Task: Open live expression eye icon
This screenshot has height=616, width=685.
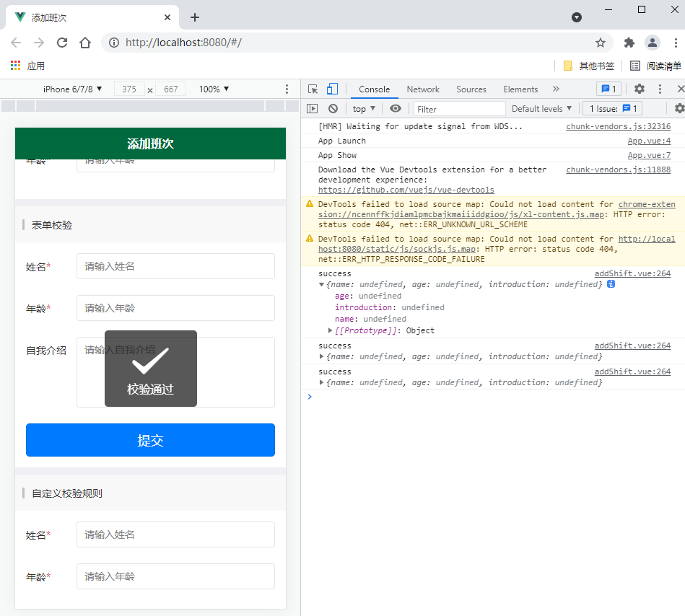Action: [x=395, y=109]
